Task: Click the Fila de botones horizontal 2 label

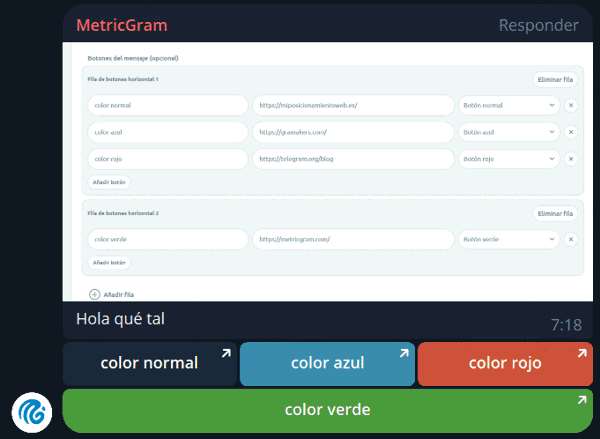Action: [x=123, y=213]
